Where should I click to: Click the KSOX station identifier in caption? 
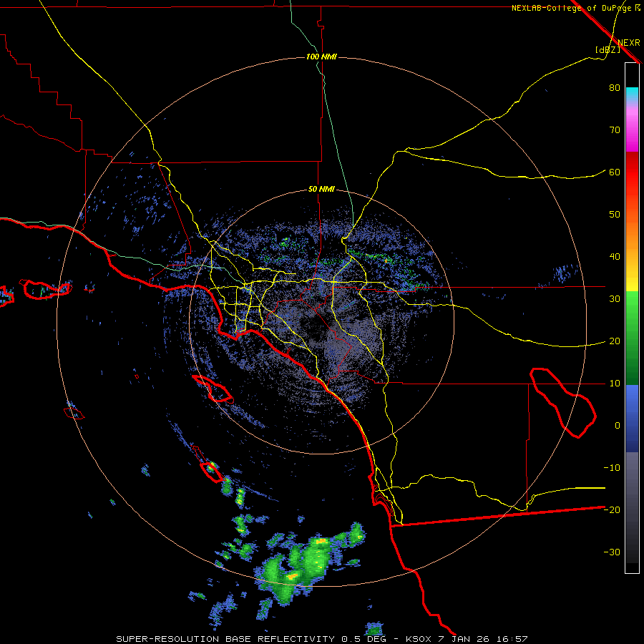pyautogui.click(x=419, y=639)
